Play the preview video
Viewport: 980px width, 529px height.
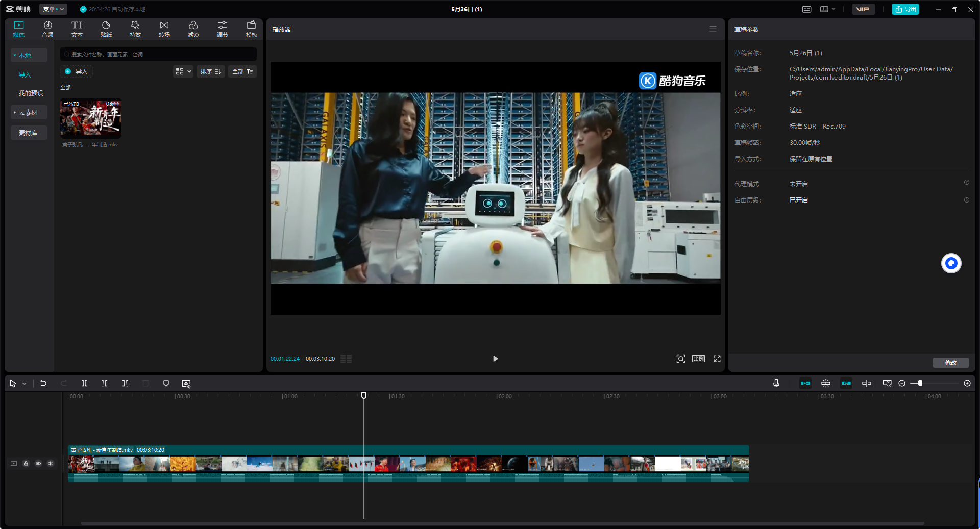point(495,359)
